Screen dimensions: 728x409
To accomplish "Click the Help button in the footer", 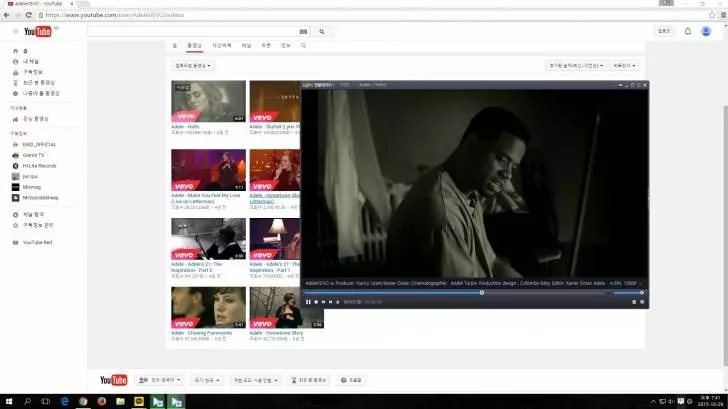I will coord(351,380).
